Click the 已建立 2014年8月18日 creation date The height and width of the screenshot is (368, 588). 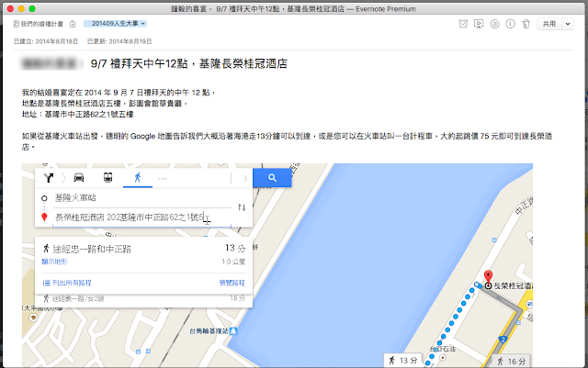[x=46, y=41]
